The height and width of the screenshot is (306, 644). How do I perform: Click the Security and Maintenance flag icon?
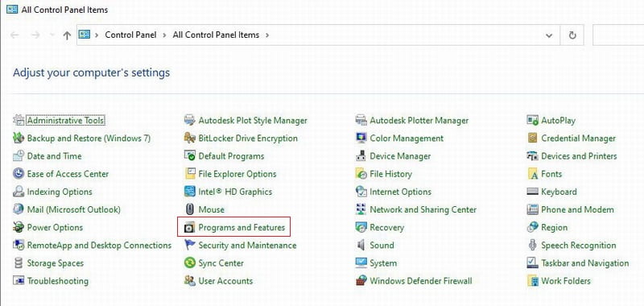tap(189, 246)
